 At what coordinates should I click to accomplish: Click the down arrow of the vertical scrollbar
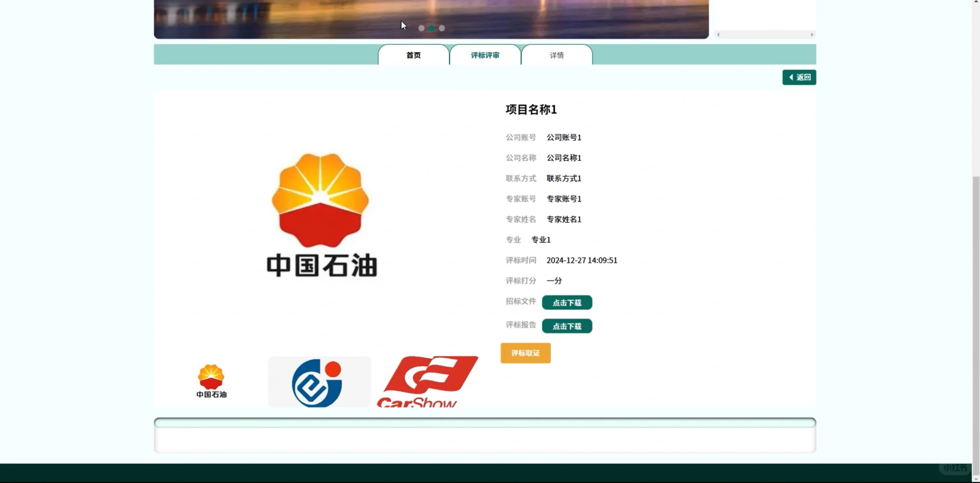975,478
